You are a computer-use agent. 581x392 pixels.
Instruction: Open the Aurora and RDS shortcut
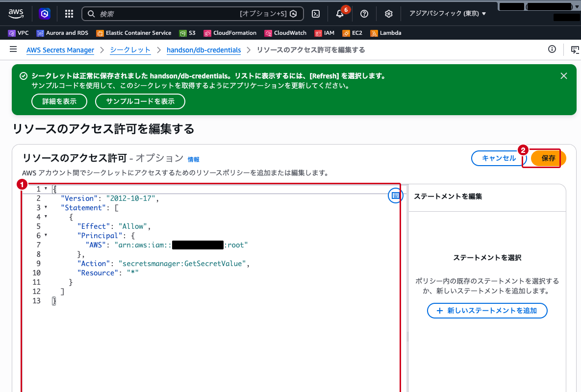click(62, 33)
